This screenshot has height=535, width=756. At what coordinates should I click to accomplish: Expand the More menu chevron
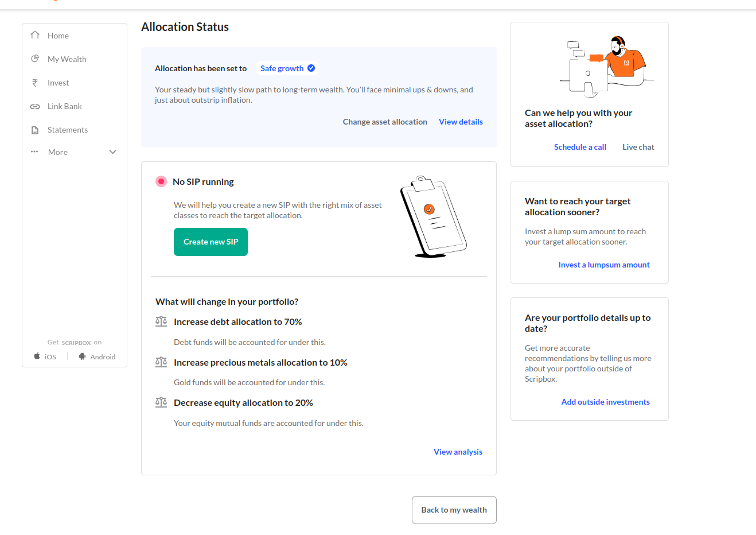(x=112, y=152)
